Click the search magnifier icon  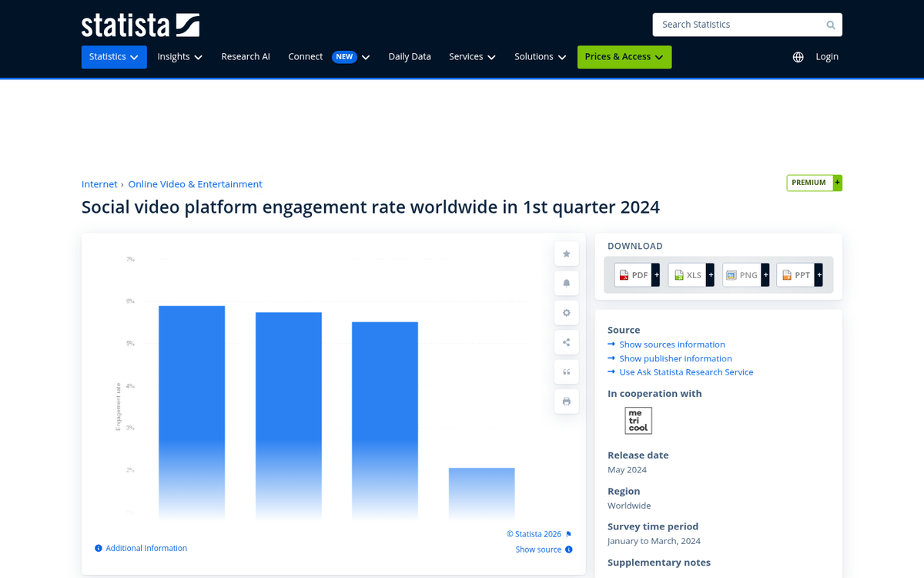coord(831,25)
